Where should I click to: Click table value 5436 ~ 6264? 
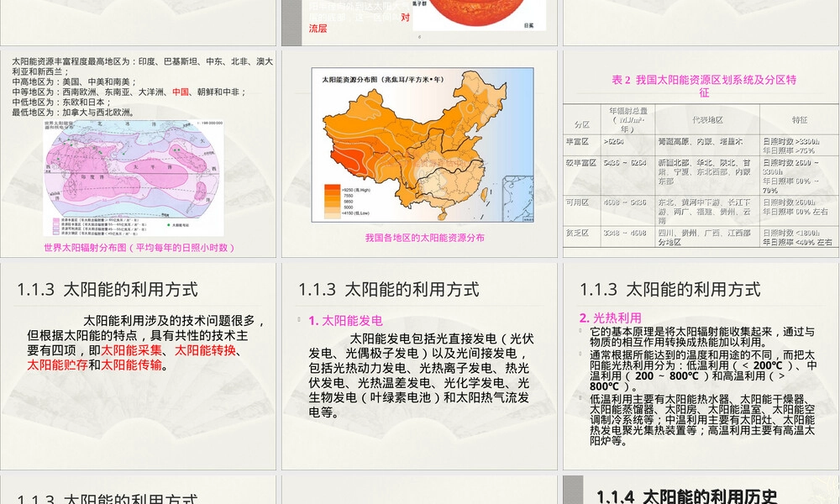point(625,162)
